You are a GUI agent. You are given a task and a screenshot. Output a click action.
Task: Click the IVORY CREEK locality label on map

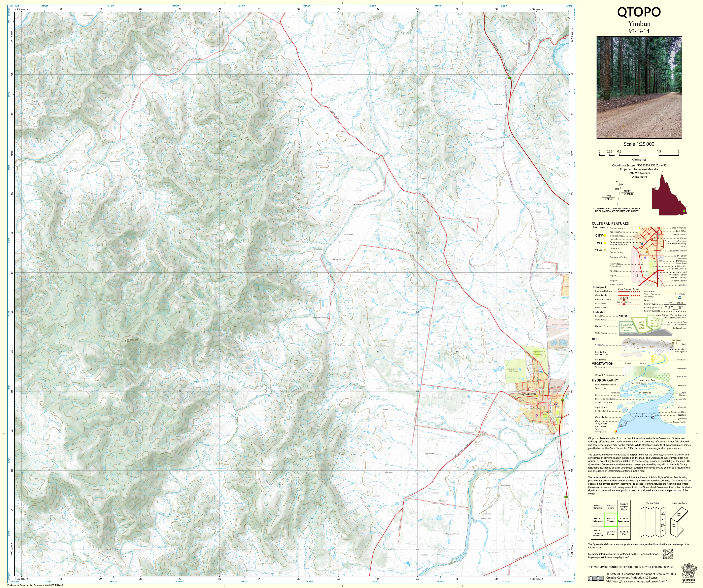[339, 260]
